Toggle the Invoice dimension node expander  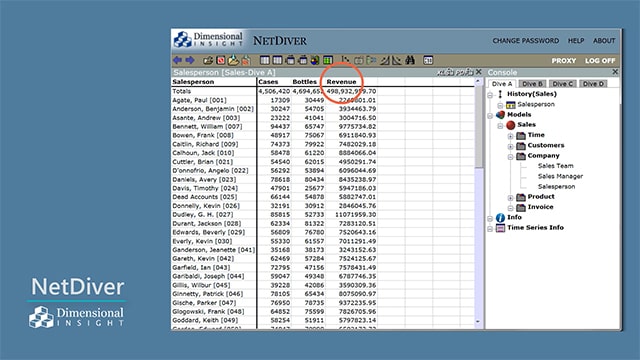[x=510, y=208]
